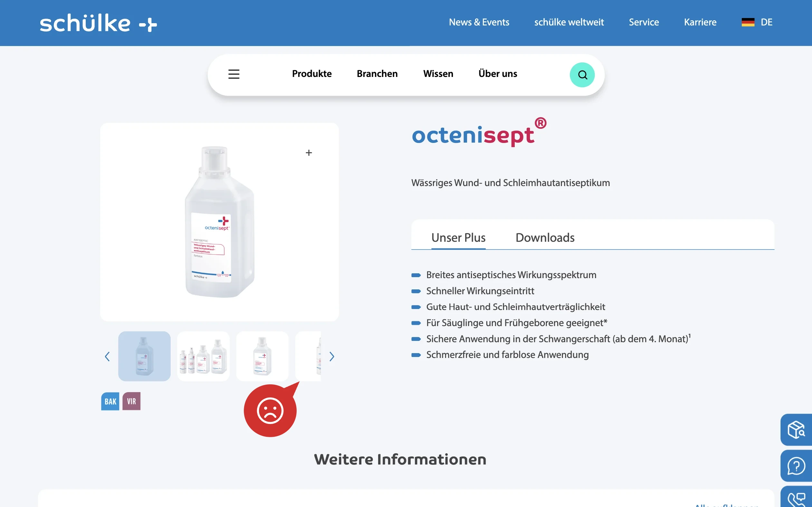812x507 pixels.
Task: Click the "Weitere Informationen" heading
Action: (x=400, y=459)
